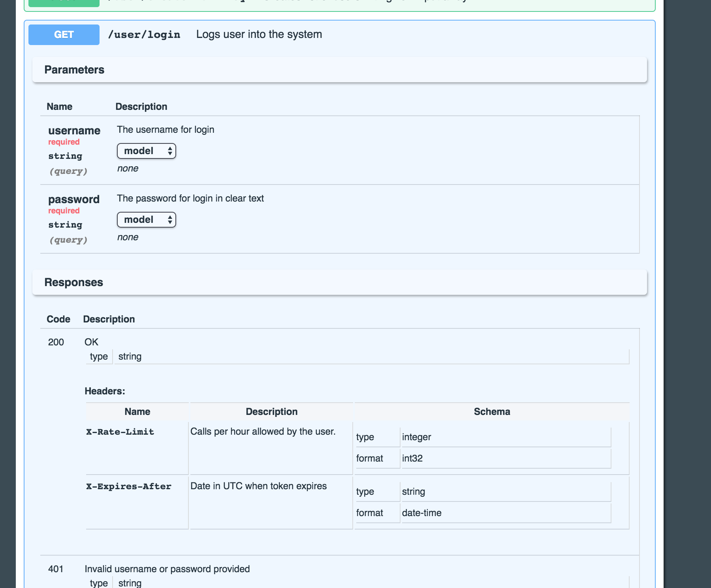This screenshot has height=588, width=711.
Task: Click 'The password for login in clear text'
Action: [190, 198]
